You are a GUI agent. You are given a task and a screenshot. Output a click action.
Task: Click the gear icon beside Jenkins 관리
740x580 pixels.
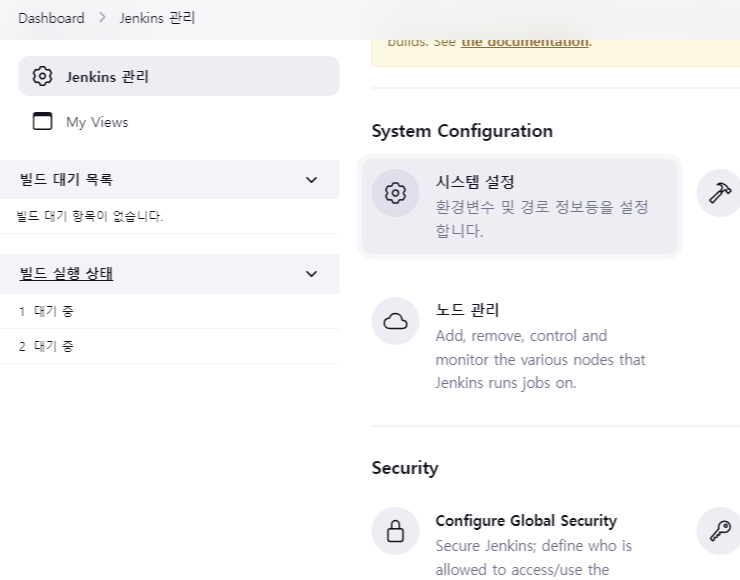[42, 76]
